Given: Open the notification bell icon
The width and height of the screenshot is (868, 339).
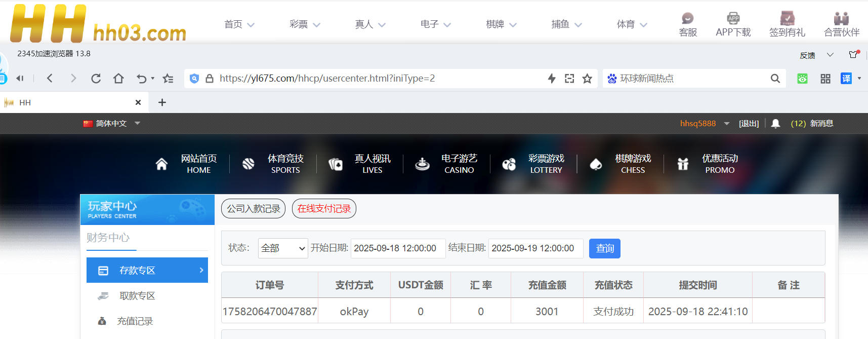Looking at the screenshot, I should 775,124.
